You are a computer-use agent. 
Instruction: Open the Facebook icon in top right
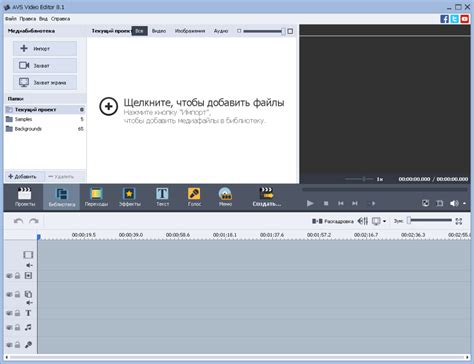[x=444, y=19]
